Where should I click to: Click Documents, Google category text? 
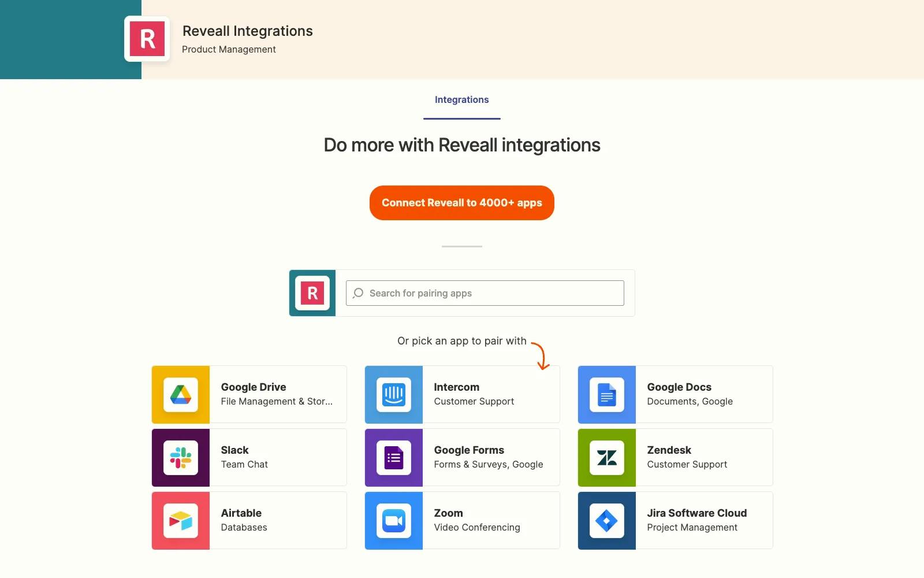pos(690,402)
